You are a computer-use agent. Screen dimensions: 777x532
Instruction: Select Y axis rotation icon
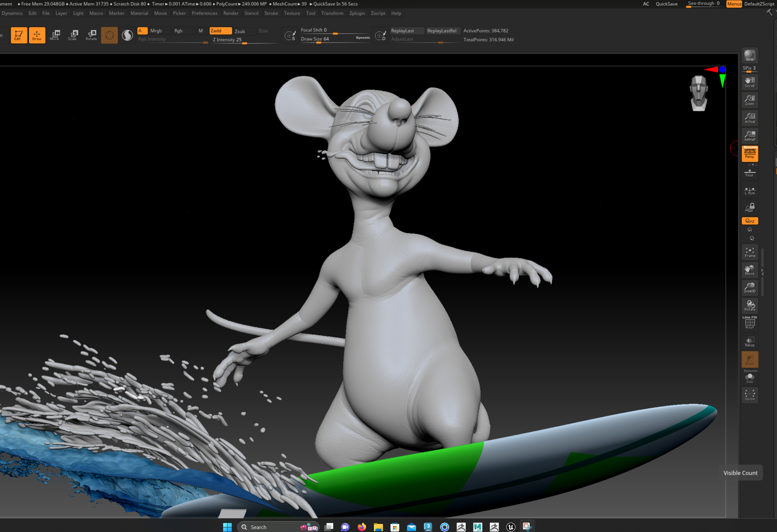750,230
